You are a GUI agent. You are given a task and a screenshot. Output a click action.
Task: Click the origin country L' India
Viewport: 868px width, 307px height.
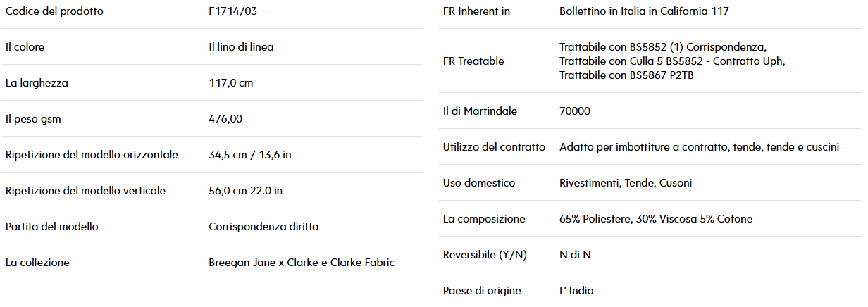point(576,291)
